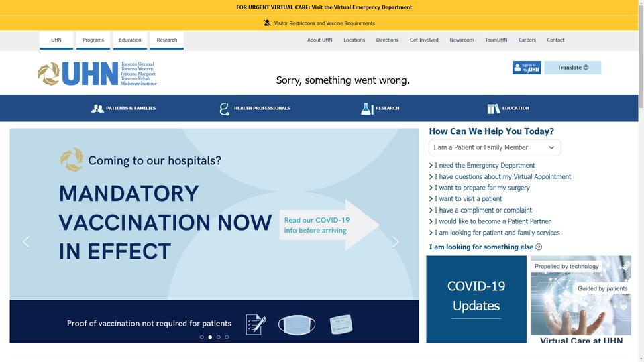The height and width of the screenshot is (362, 644).
Task: Open the Patients & Families menu
Action: [123, 109]
